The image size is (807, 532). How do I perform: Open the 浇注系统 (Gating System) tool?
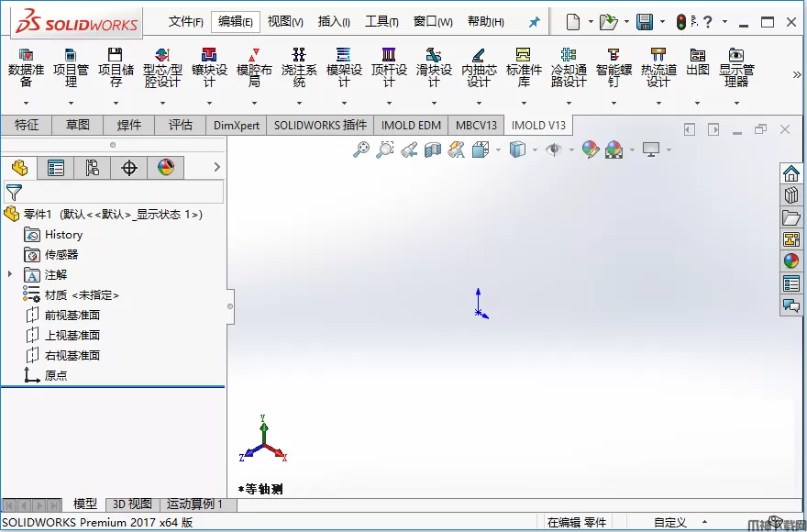tap(298, 67)
